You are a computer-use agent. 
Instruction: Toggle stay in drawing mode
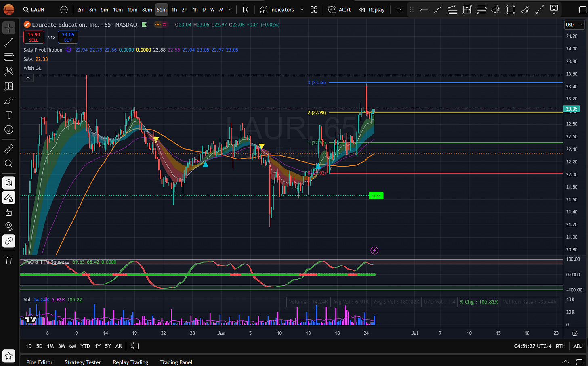pos(9,198)
